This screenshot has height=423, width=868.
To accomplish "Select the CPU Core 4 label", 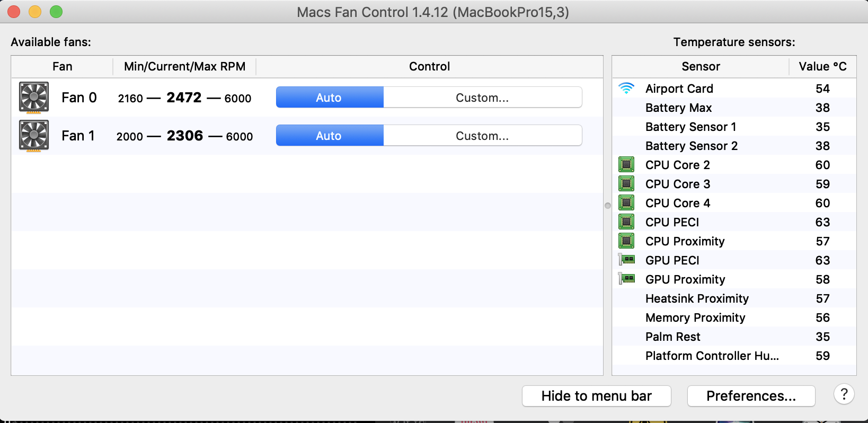I will coord(678,203).
